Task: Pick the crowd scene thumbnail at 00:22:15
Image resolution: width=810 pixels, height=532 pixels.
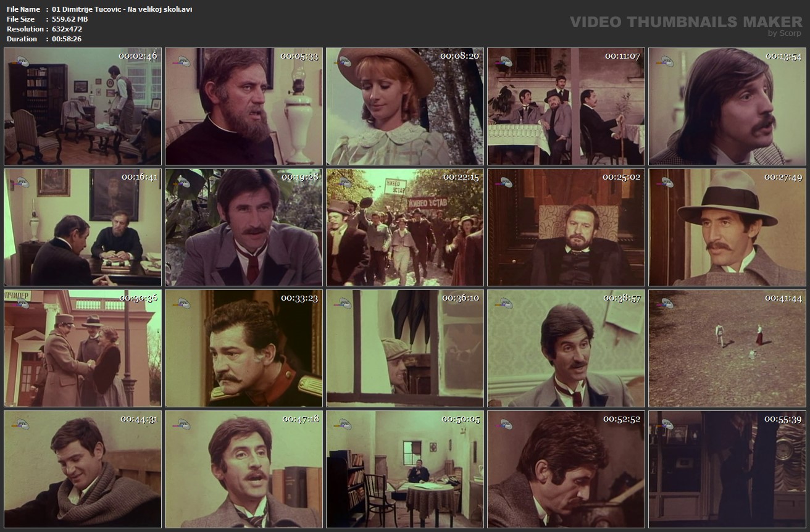Action: tap(405, 227)
